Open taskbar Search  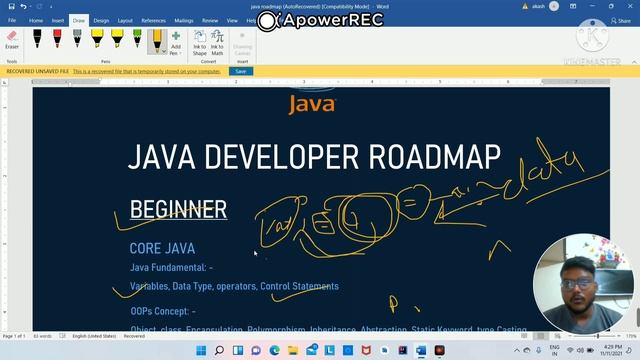pos(219,350)
